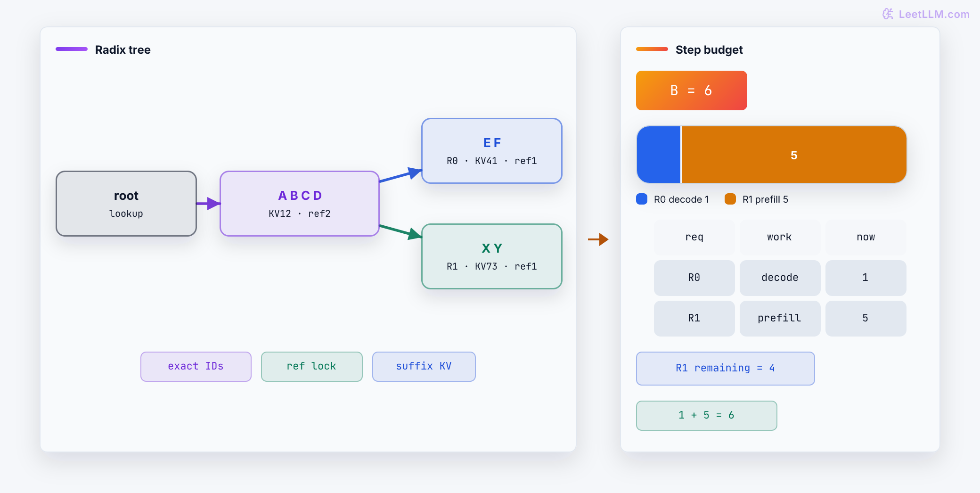Click the now value 1 cell
This screenshot has width=980, height=493.
point(866,278)
